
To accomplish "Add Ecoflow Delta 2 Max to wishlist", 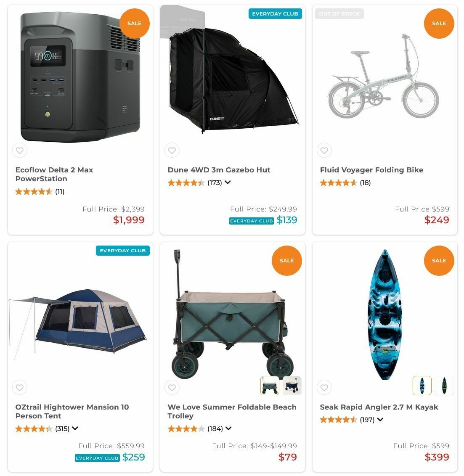I will pyautogui.click(x=19, y=150).
